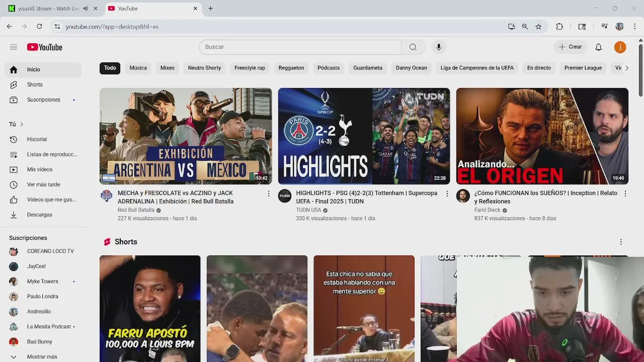Select the Danny Ocean chip
Image resolution: width=644 pixels, height=362 pixels.
click(411, 68)
